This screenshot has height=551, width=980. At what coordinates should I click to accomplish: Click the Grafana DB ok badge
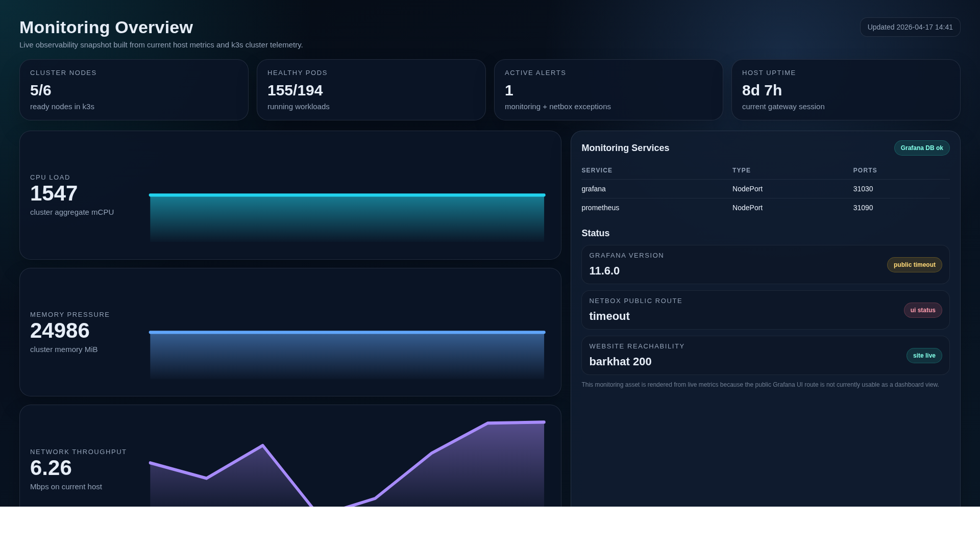tap(922, 147)
